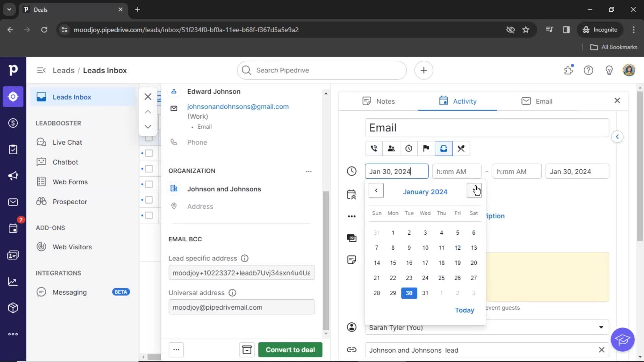The height and width of the screenshot is (362, 644).
Task: Open Deals dollar icon in sidebar
Action: (x=13, y=123)
